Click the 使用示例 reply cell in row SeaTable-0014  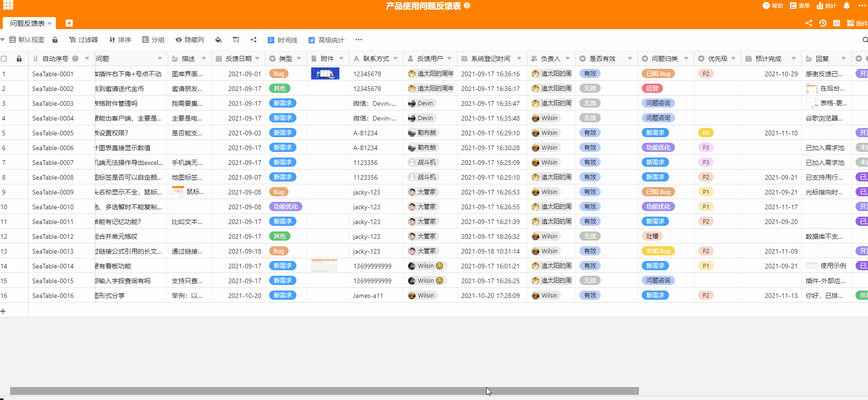[x=826, y=266]
